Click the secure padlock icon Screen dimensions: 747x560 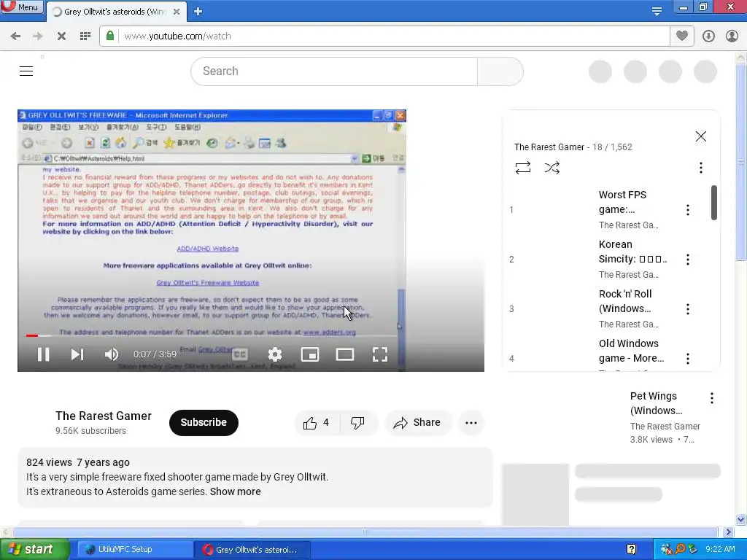click(x=110, y=36)
